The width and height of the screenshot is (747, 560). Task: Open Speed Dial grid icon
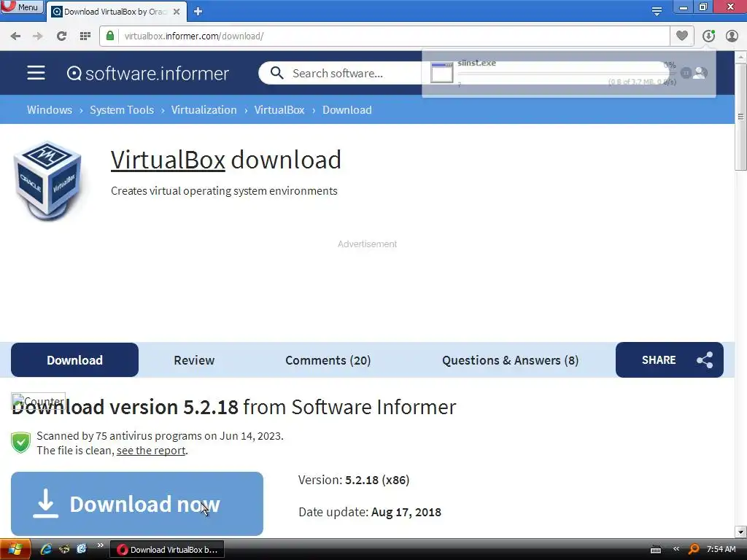[x=85, y=36]
